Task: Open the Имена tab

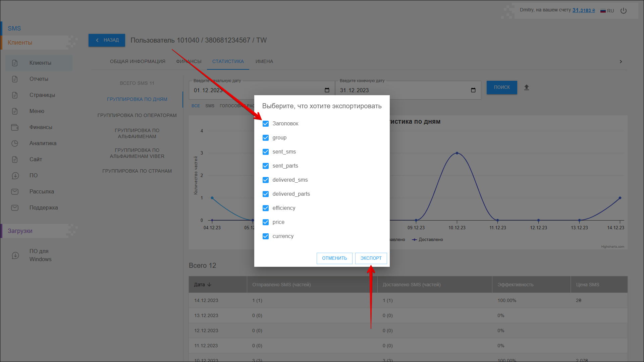Action: click(x=264, y=62)
